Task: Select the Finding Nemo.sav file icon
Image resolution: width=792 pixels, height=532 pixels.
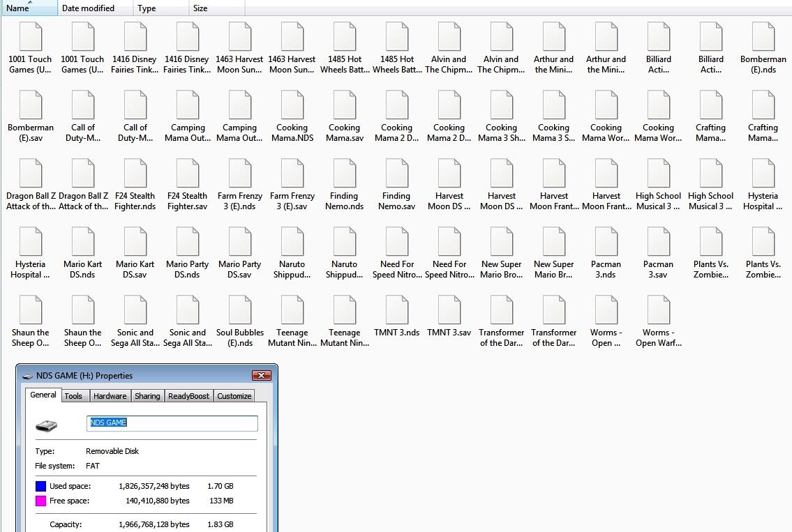Action: point(397,173)
